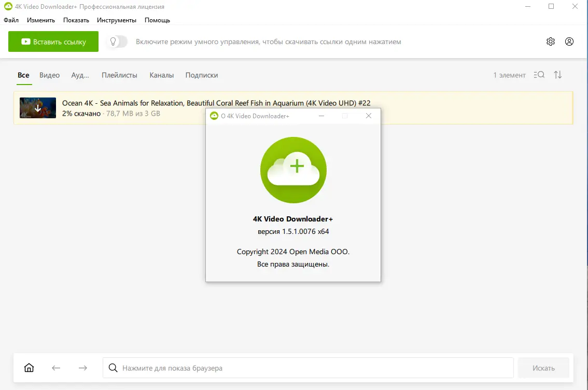The height and width of the screenshot is (390, 588).
Task: Click the 4K Video Downloader+ title bar icon
Action: coord(8,6)
